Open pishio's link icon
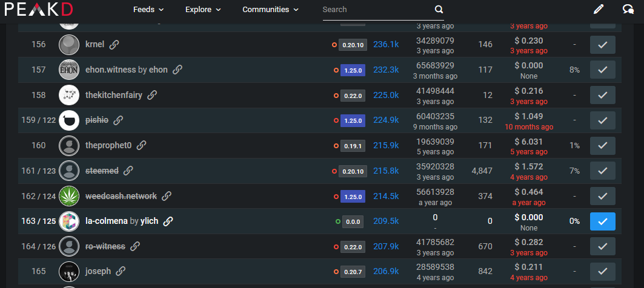The image size is (644, 288). click(118, 120)
